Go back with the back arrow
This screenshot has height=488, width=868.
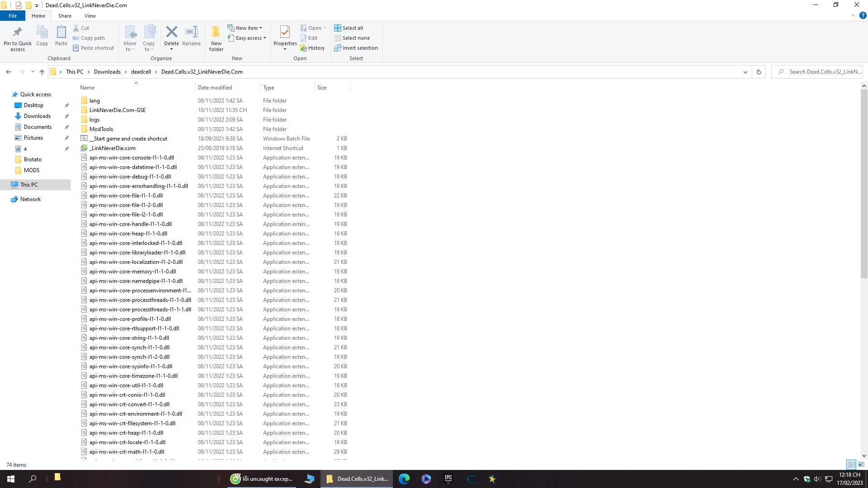pyautogui.click(x=9, y=72)
